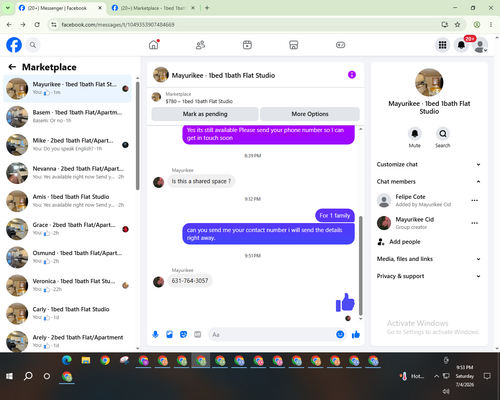Open Amis 1bed 1bath Flat Studio chat
Image resolution: width=500 pixels, height=400 pixels.
tap(68, 201)
